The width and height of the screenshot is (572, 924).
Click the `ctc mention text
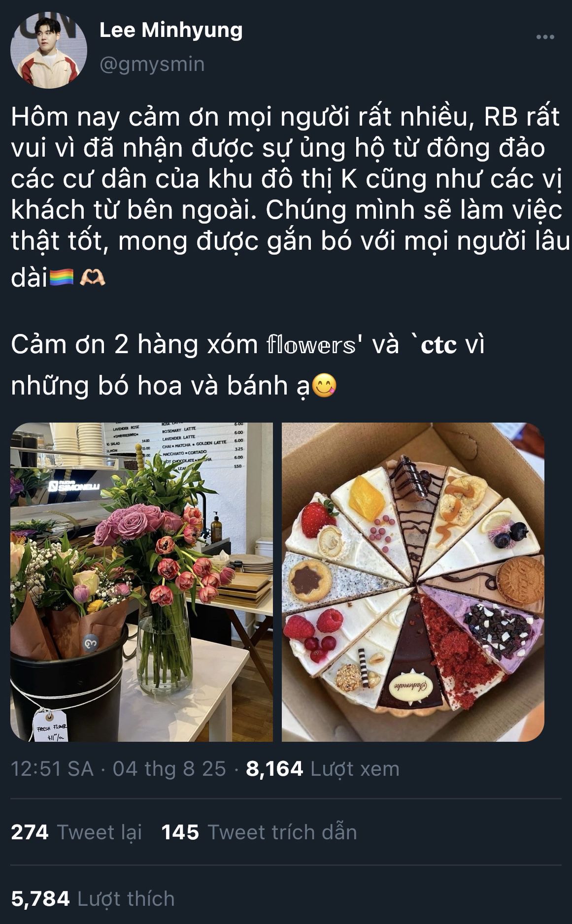[x=434, y=344]
